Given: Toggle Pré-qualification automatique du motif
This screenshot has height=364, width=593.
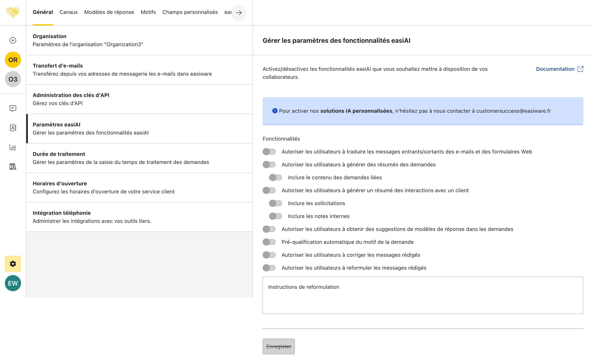Looking at the screenshot, I should coord(269,242).
